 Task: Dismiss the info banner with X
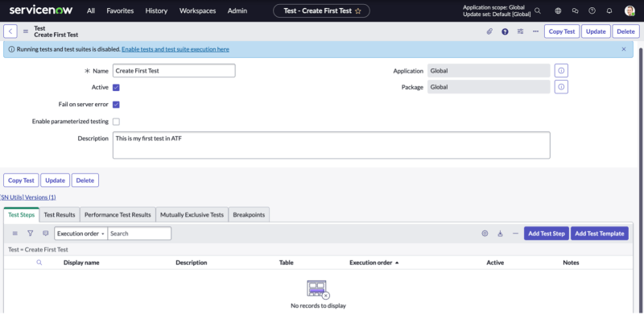[624, 49]
